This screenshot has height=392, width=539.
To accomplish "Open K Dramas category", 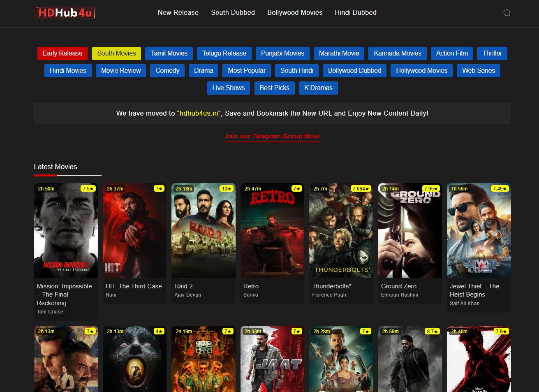I will (x=318, y=88).
